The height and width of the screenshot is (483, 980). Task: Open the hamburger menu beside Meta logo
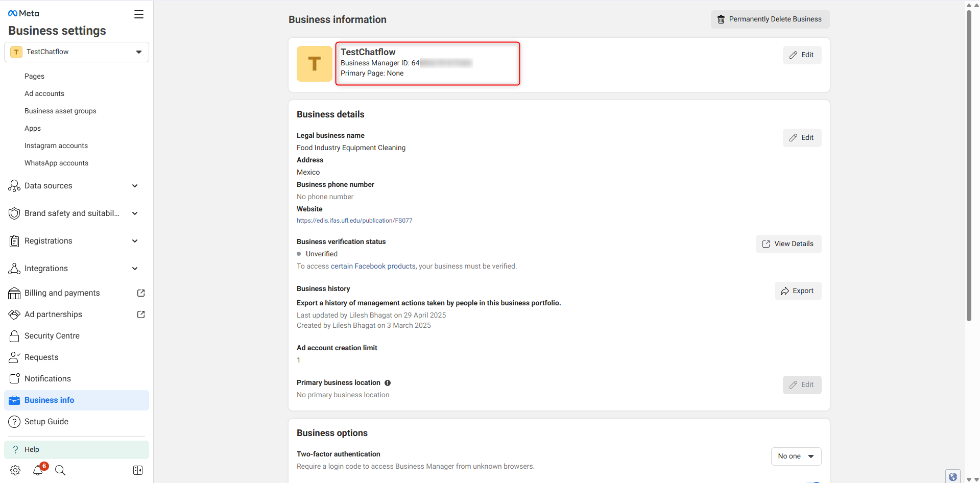click(139, 14)
